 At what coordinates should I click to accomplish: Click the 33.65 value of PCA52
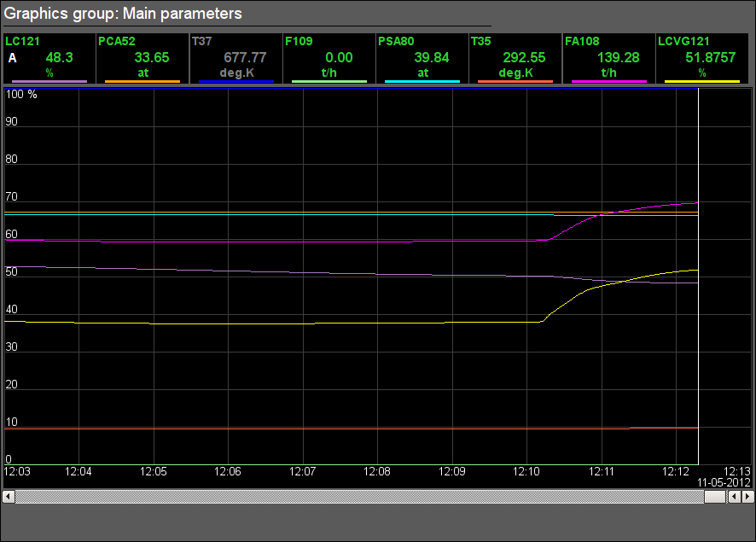point(152,57)
